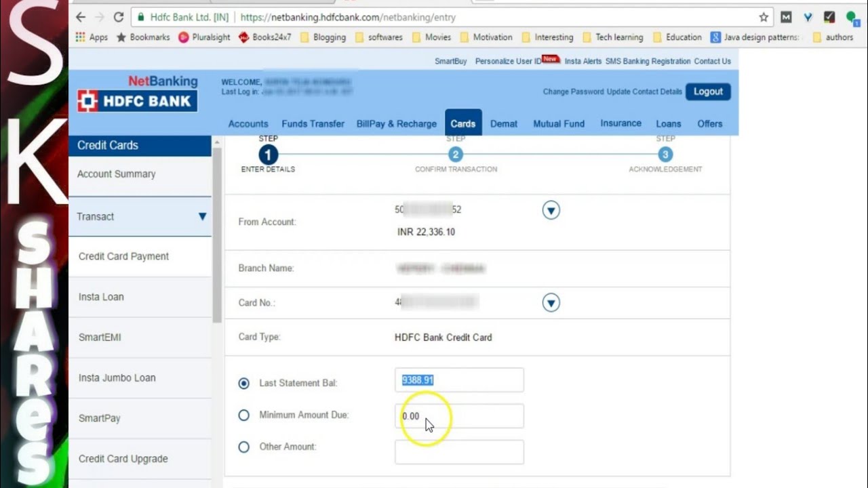Open SmartEMI in sidebar

point(140,338)
